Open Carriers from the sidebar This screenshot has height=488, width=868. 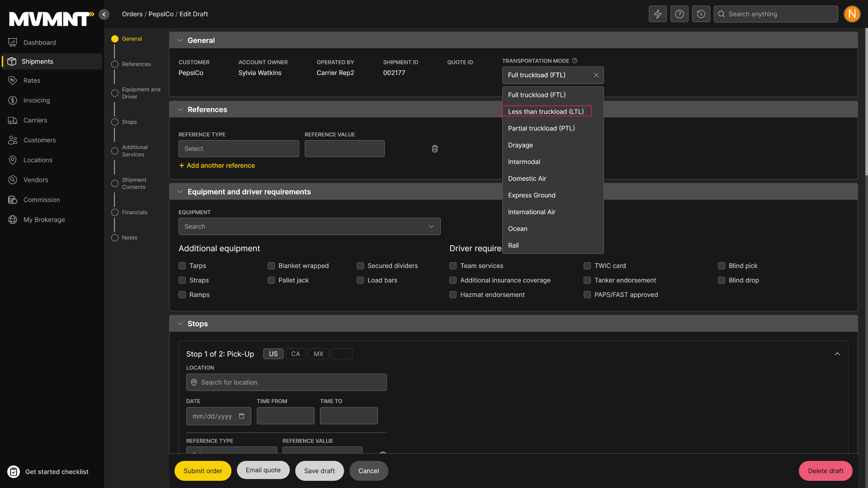click(35, 120)
